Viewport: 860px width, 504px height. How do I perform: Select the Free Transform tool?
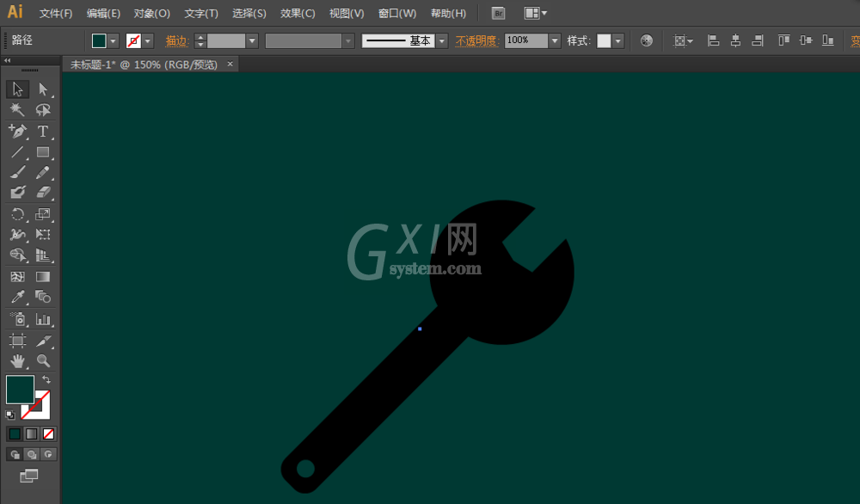click(x=43, y=235)
